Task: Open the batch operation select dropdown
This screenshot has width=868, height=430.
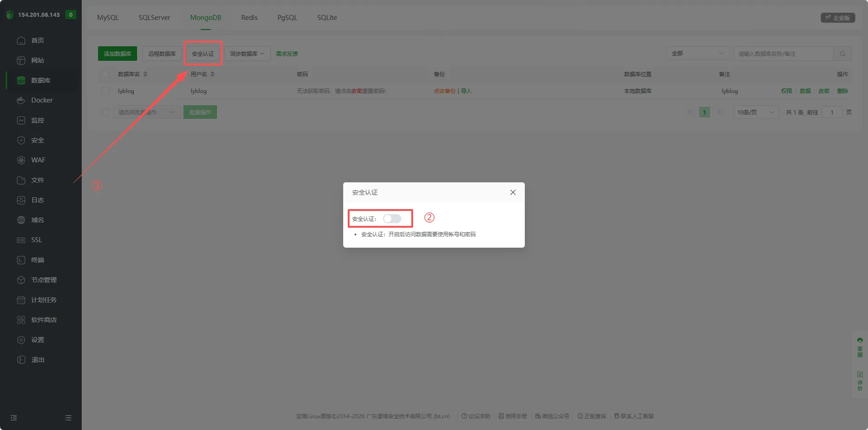Action: [146, 112]
